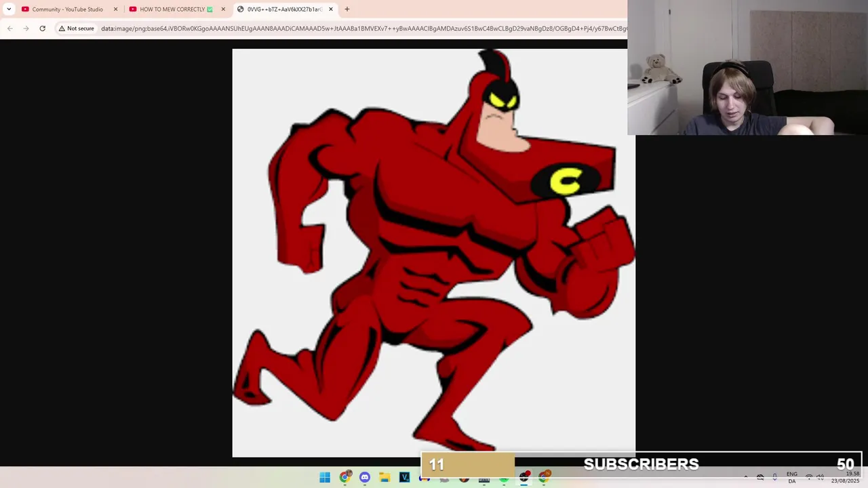Open volume settings in system tray

click(820, 478)
